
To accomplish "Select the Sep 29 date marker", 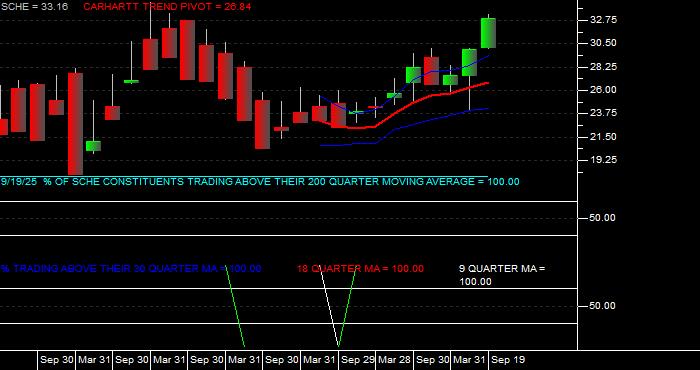I will click(x=358, y=360).
